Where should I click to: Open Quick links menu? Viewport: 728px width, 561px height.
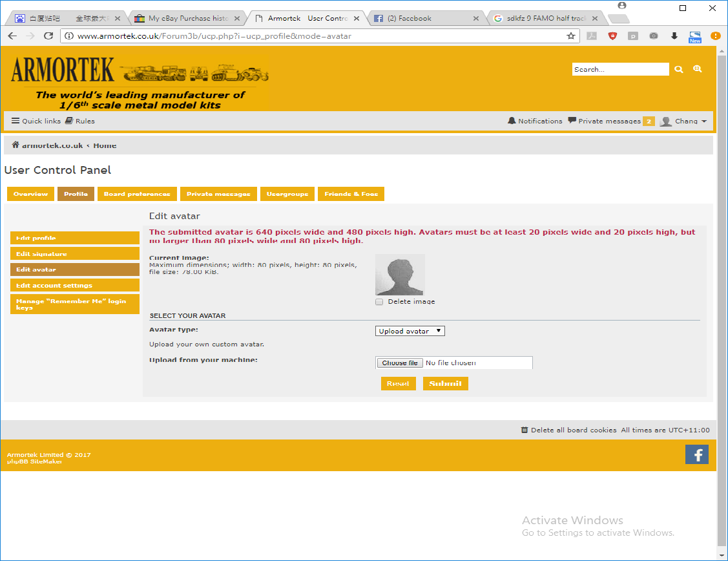coord(36,121)
